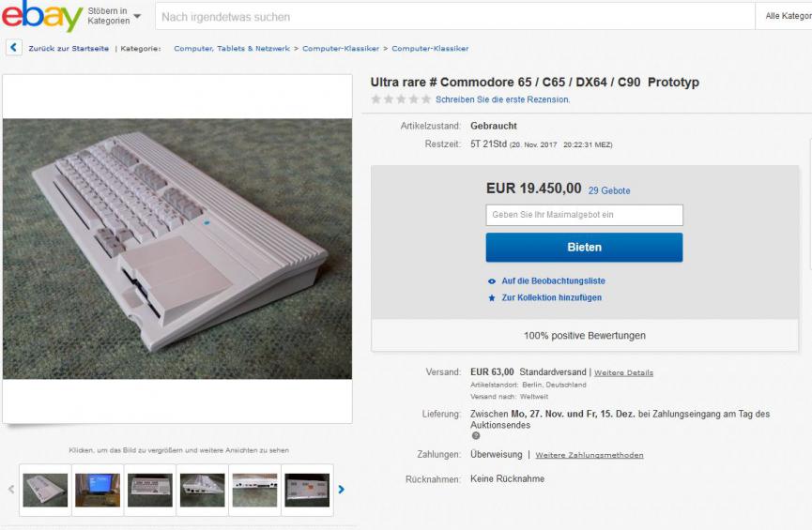The width and height of the screenshot is (812, 530).
Task: Enlarge the main Commodore 65 photo
Action: (x=177, y=249)
